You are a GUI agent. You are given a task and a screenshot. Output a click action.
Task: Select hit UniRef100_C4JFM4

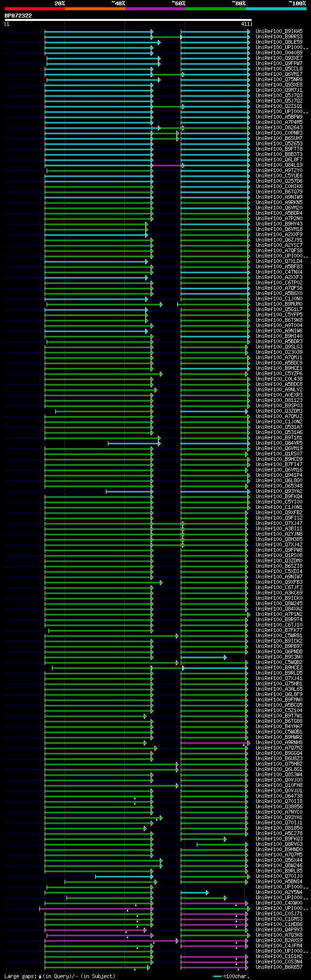279,945
